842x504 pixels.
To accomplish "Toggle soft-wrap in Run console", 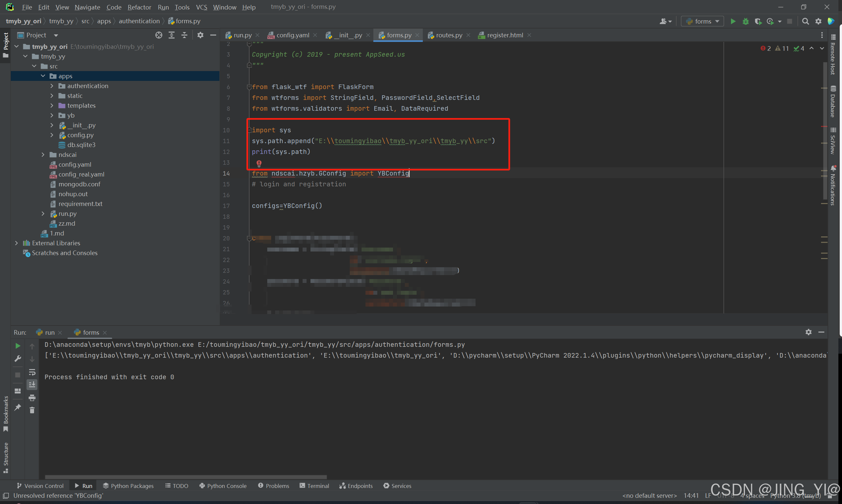I will pyautogui.click(x=32, y=372).
